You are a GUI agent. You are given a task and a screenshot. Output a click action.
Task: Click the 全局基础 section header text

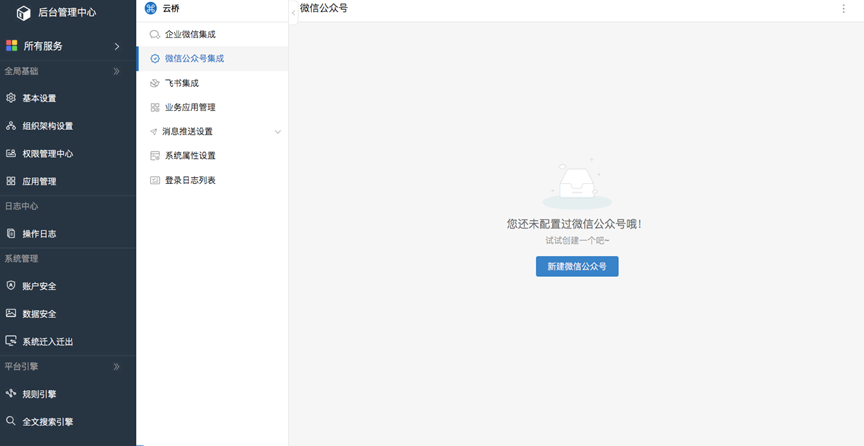point(21,71)
